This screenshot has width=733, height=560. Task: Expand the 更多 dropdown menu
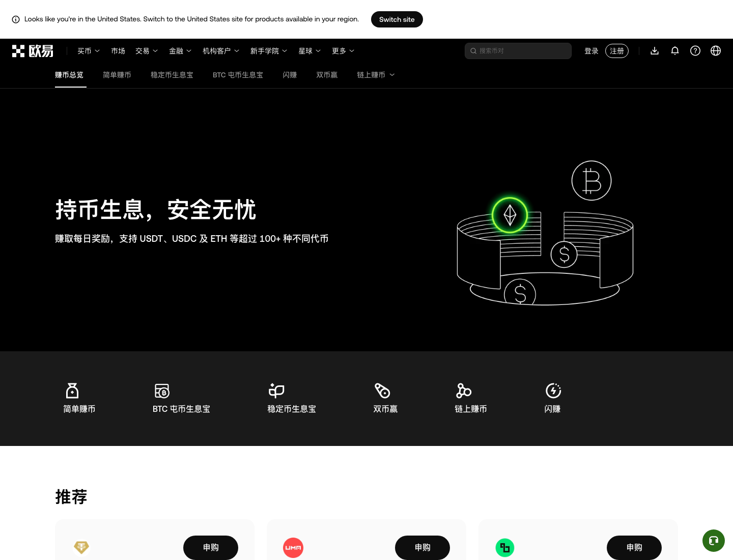click(343, 51)
